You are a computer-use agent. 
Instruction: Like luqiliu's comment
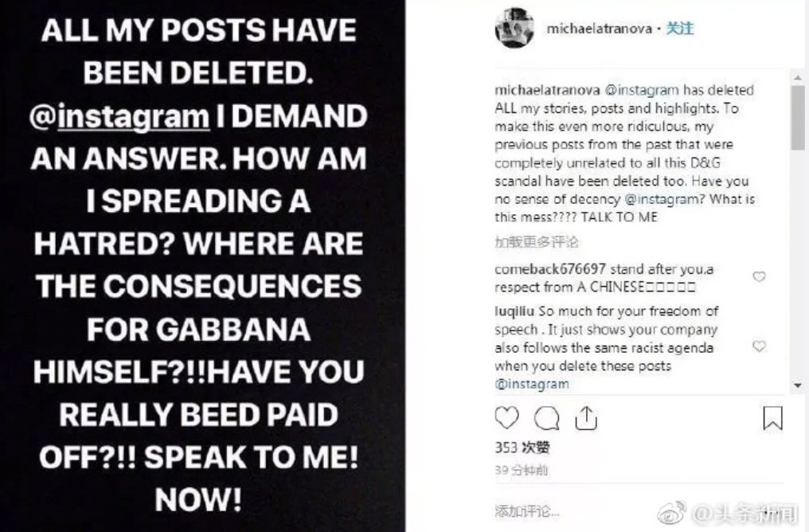[x=759, y=346]
